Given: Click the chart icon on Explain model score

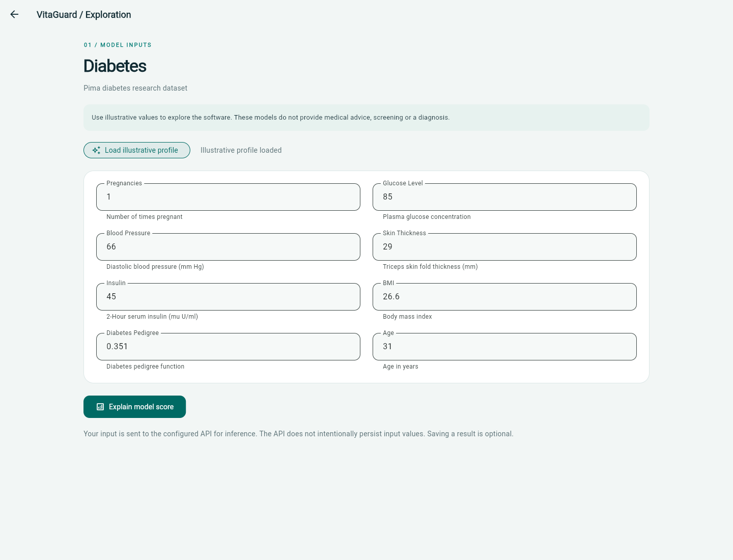Looking at the screenshot, I should (100, 407).
